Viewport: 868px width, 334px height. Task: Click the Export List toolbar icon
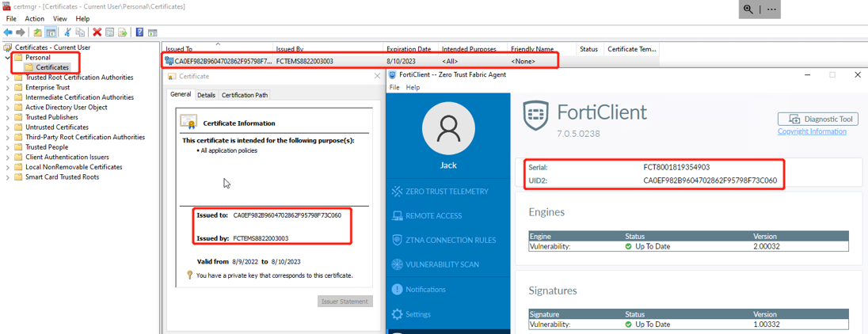(x=122, y=32)
